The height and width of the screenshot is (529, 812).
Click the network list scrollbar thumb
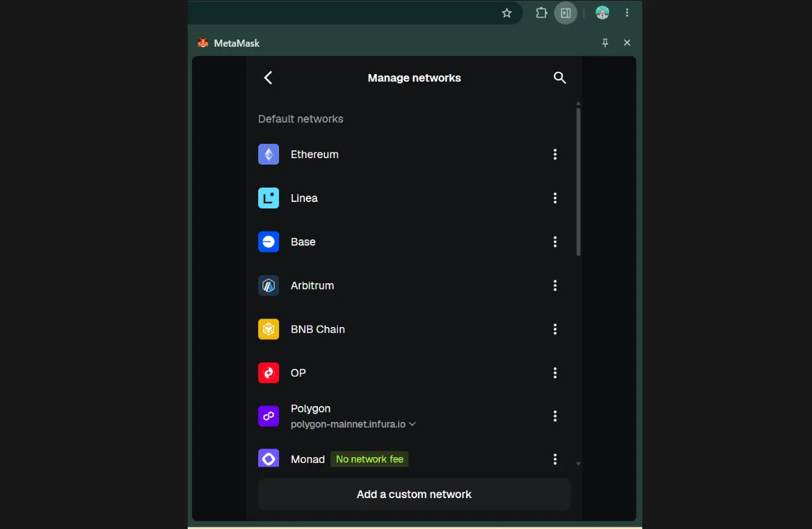coord(578,182)
